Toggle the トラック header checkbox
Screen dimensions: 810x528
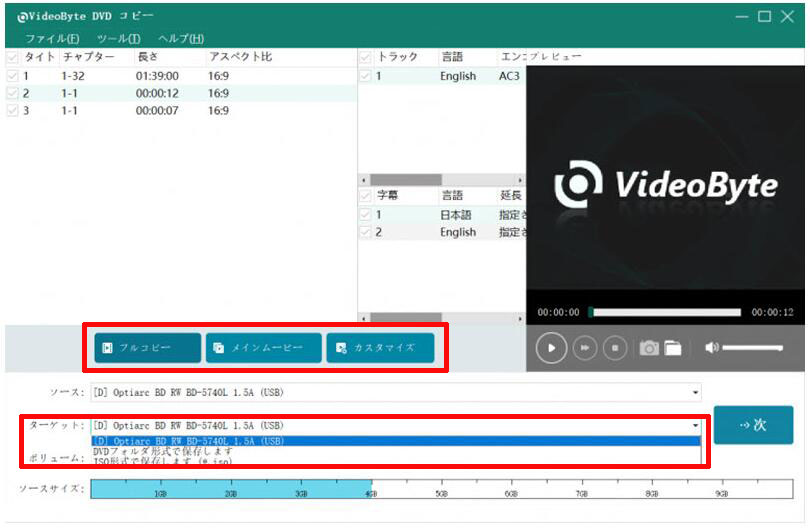click(x=365, y=57)
